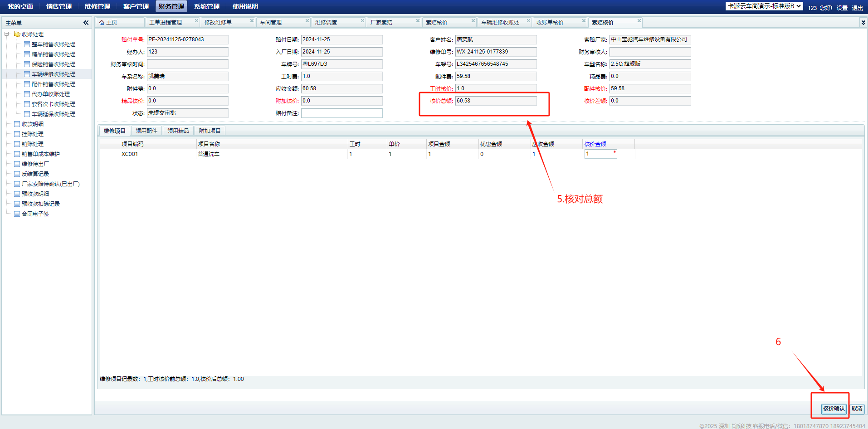
Task: Switch to the 附加项目 tab
Action: [210, 131]
